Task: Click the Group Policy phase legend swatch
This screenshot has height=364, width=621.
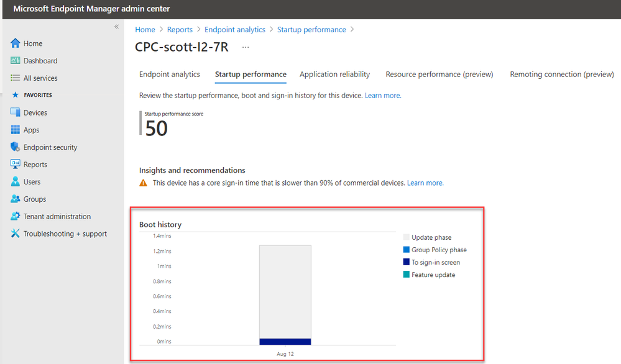Action: tap(407, 250)
